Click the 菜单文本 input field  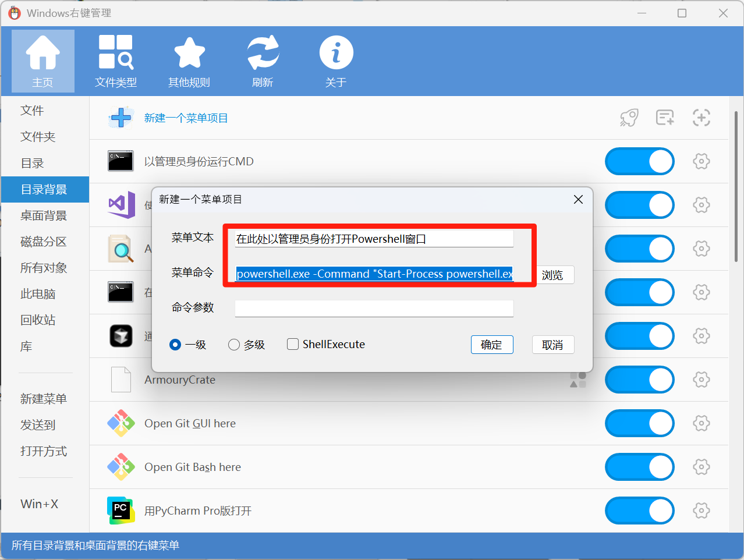pos(374,239)
